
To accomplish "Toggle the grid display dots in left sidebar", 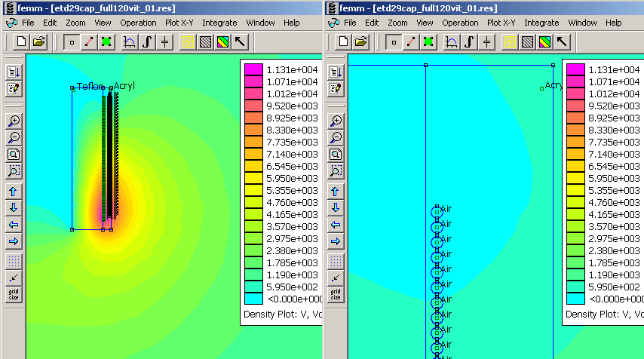I will [x=14, y=261].
